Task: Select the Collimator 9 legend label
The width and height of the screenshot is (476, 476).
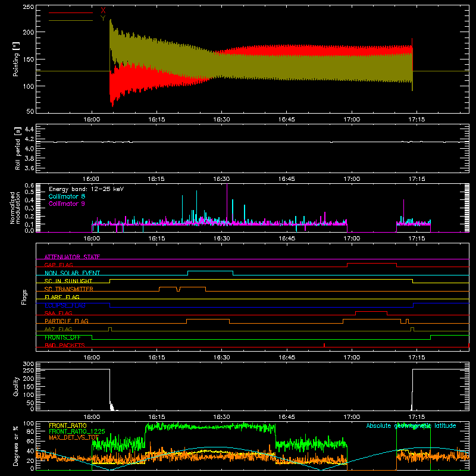Action: (x=67, y=203)
